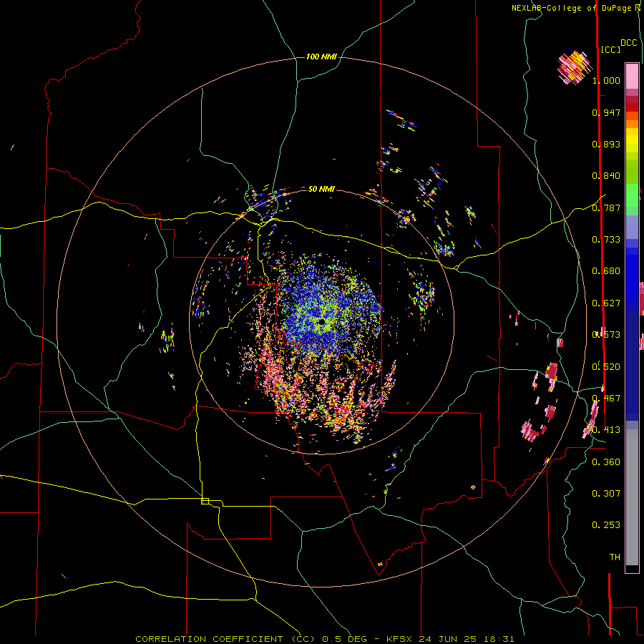Image resolution: width=644 pixels, height=644 pixels.
Task: Select the DCC label above the color scale
Action: coord(628,43)
